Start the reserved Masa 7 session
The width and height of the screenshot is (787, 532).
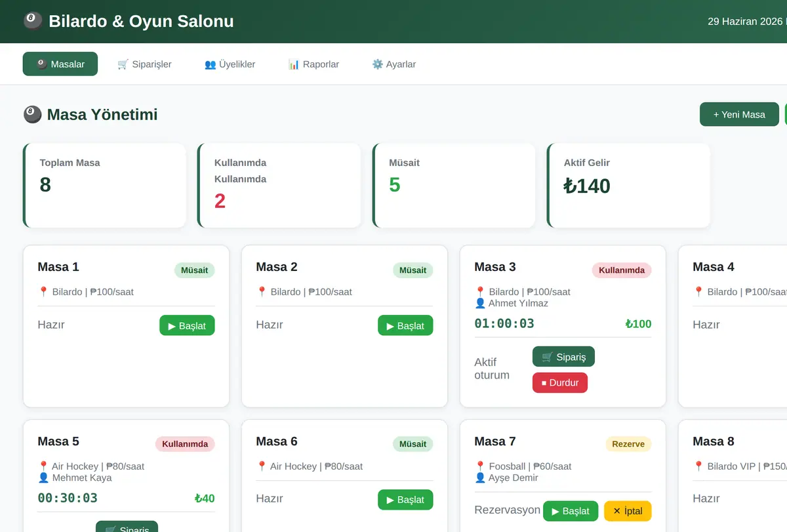point(571,511)
